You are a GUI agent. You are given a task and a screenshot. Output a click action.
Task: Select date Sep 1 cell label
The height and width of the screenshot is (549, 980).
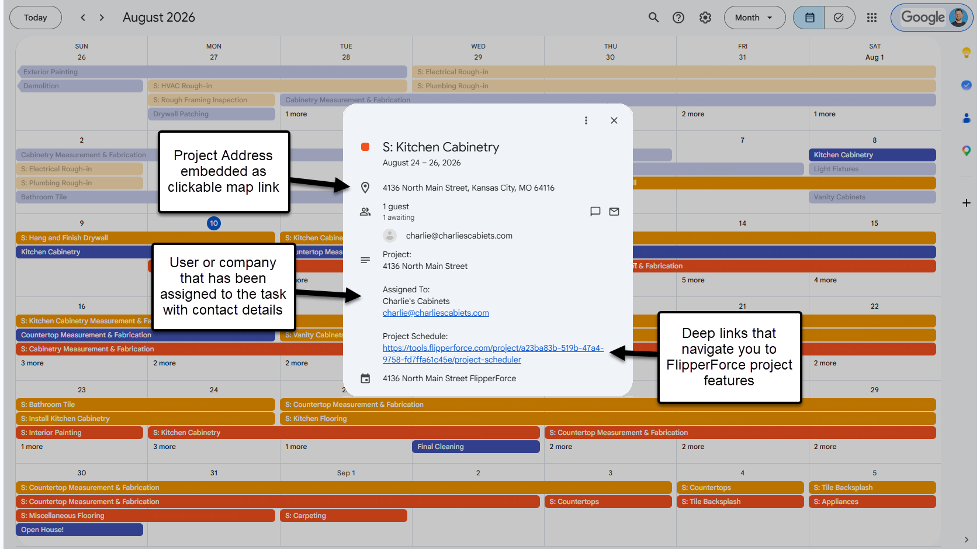coord(346,473)
